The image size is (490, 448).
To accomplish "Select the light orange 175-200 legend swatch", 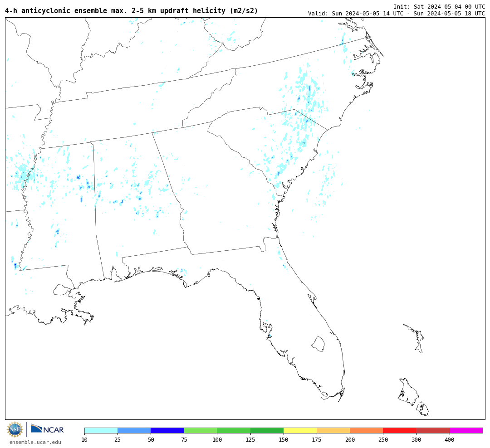I will coord(333,430).
